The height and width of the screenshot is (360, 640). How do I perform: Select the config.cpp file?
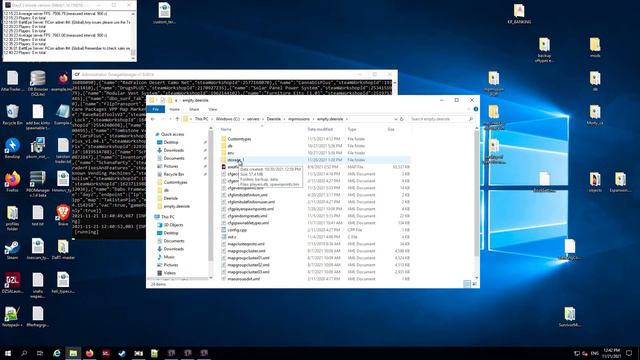237,230
